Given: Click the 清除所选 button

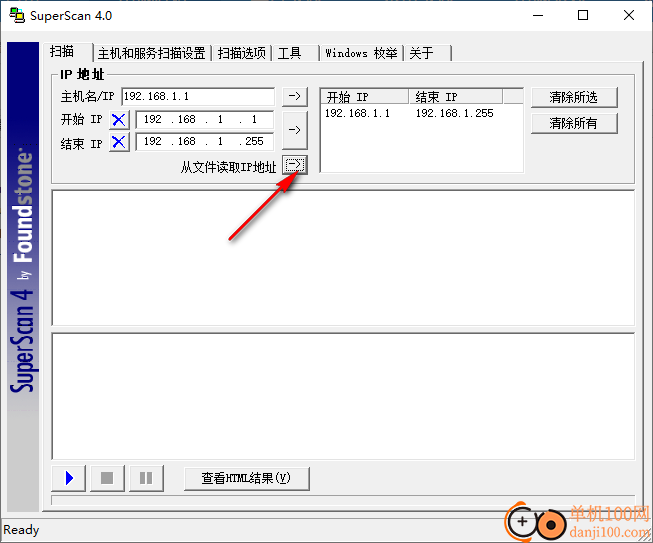Looking at the screenshot, I should [574, 97].
